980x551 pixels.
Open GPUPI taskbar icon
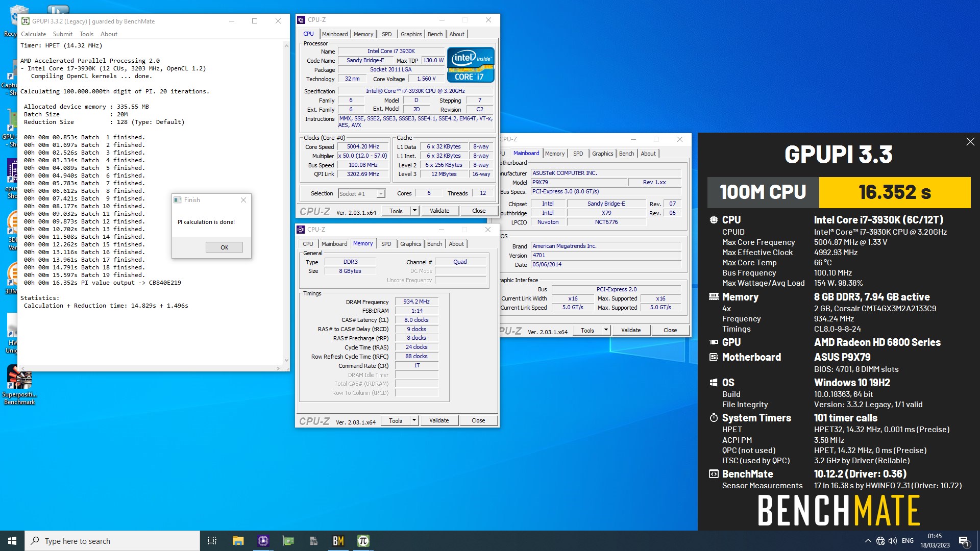coord(363,541)
